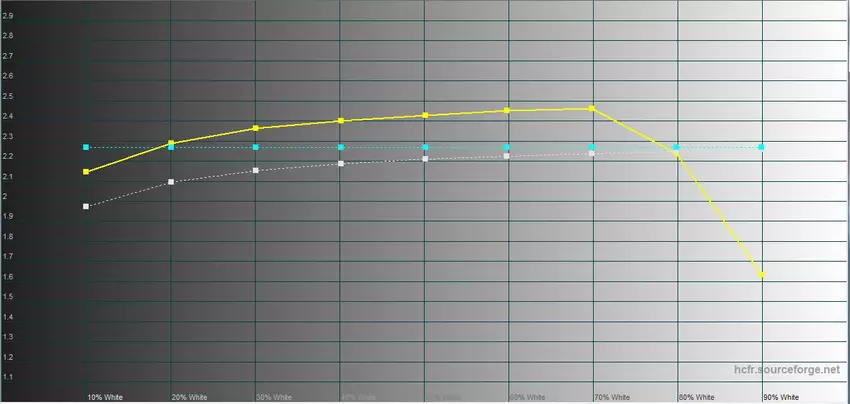This screenshot has width=850, height=404.
Task: Select the white dotted point at 40% White
Action: pyautogui.click(x=341, y=163)
